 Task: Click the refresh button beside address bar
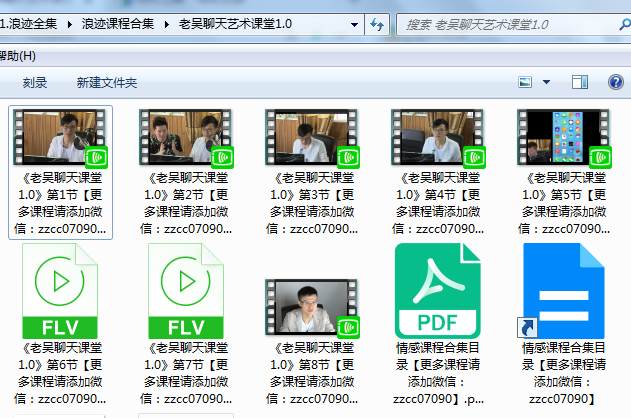[x=377, y=25]
